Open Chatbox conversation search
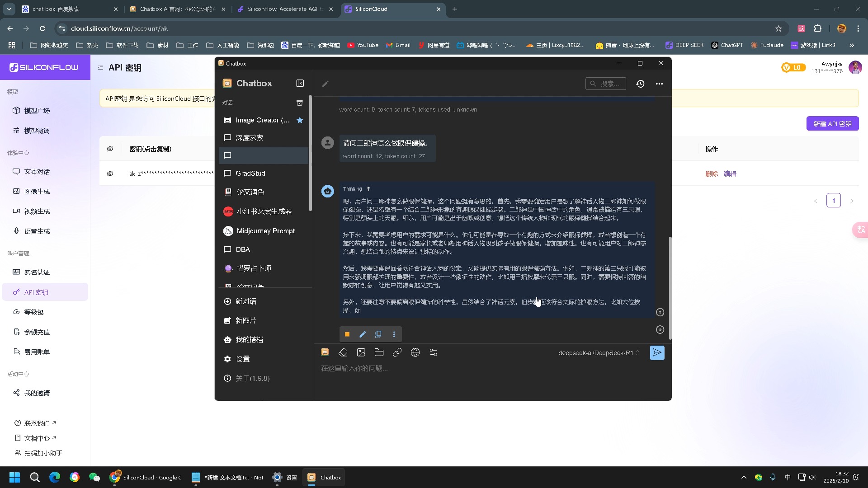This screenshot has height=488, width=868. tap(606, 84)
